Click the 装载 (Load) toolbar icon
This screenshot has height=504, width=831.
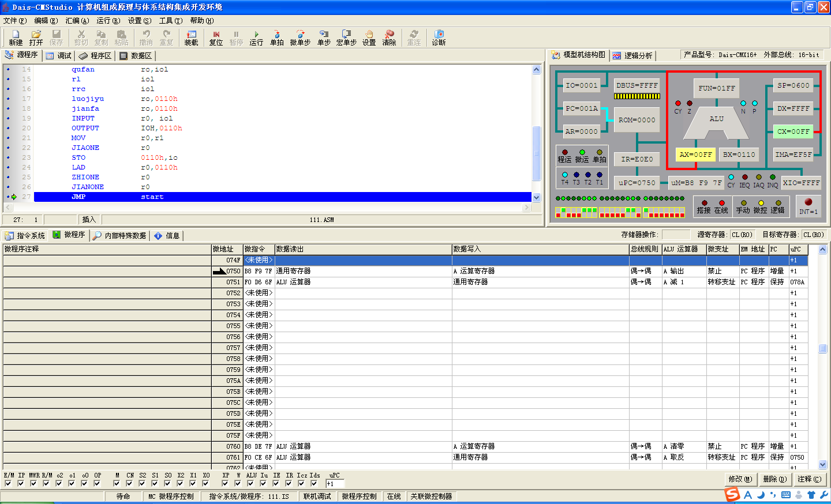(191, 38)
